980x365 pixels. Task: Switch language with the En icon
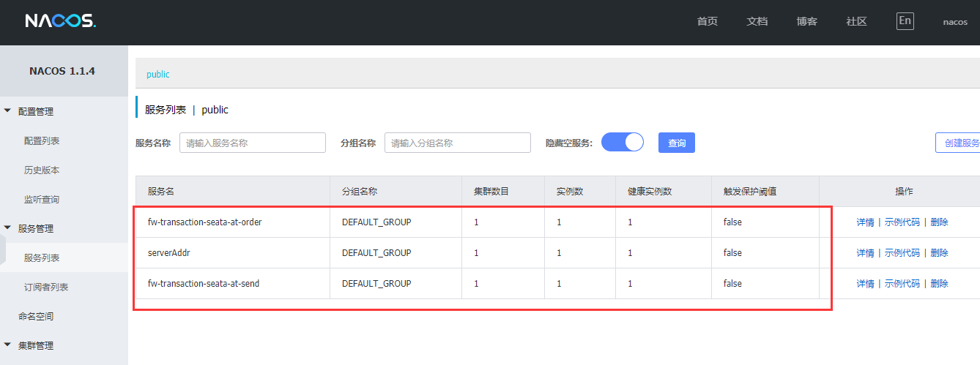tap(905, 21)
